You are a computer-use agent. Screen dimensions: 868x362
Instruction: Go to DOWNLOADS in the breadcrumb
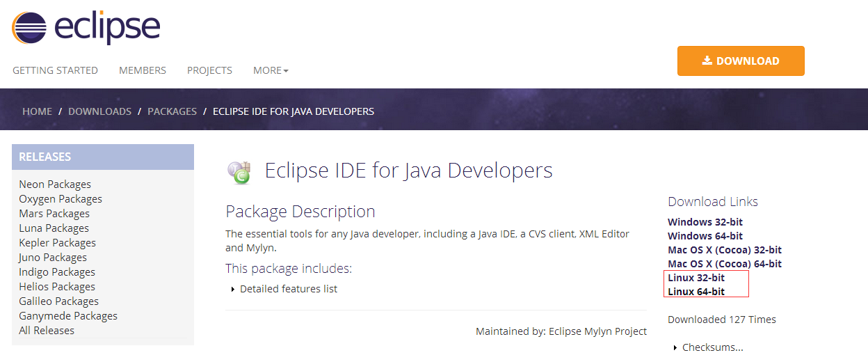pyautogui.click(x=99, y=111)
